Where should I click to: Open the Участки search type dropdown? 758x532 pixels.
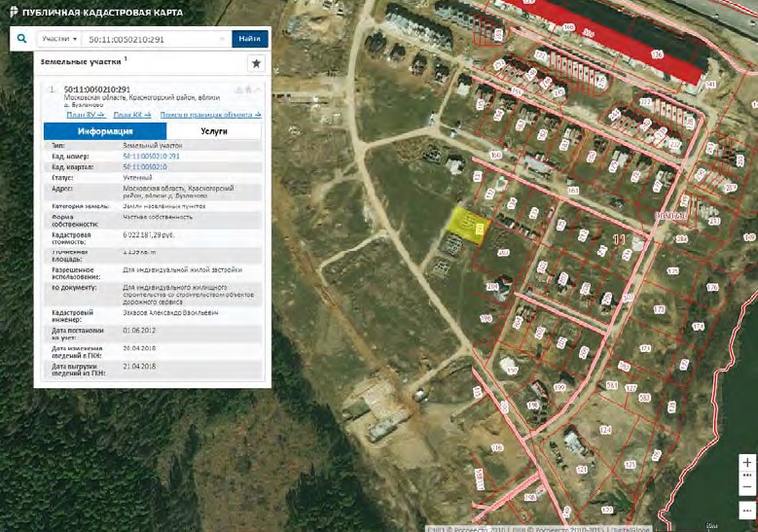click(59, 39)
